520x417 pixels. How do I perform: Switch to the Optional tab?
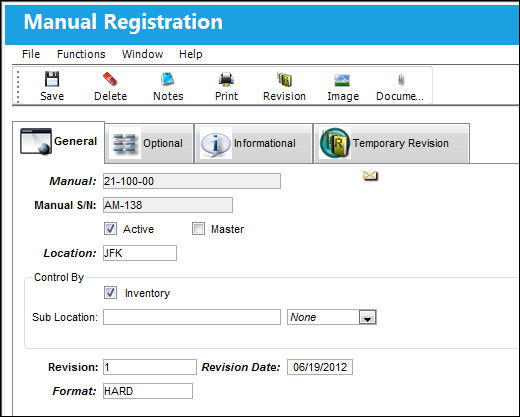(x=149, y=143)
